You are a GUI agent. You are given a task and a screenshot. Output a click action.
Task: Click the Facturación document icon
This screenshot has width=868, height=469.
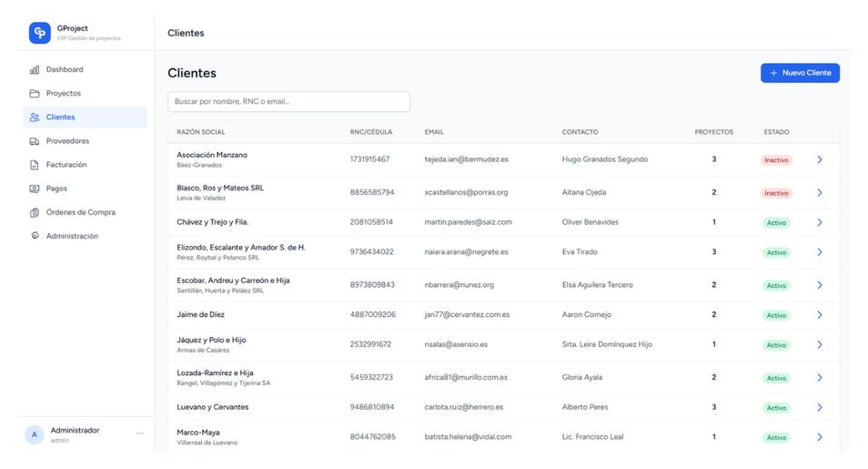click(x=35, y=165)
